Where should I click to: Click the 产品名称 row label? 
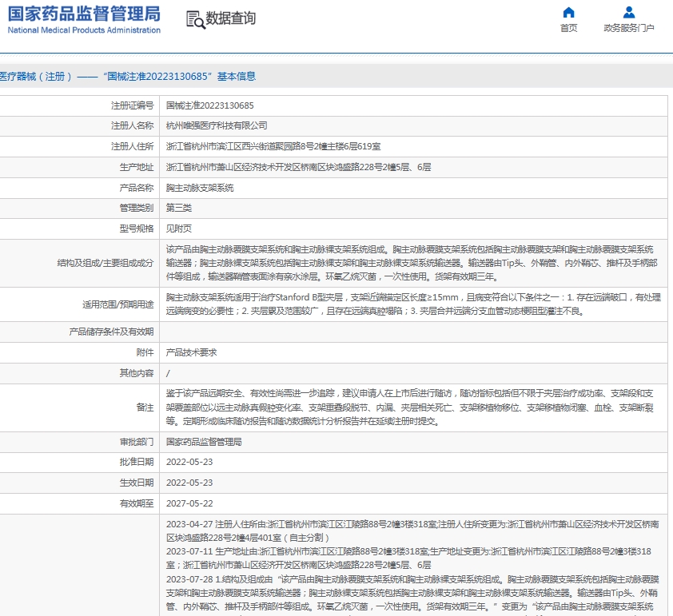(137, 188)
